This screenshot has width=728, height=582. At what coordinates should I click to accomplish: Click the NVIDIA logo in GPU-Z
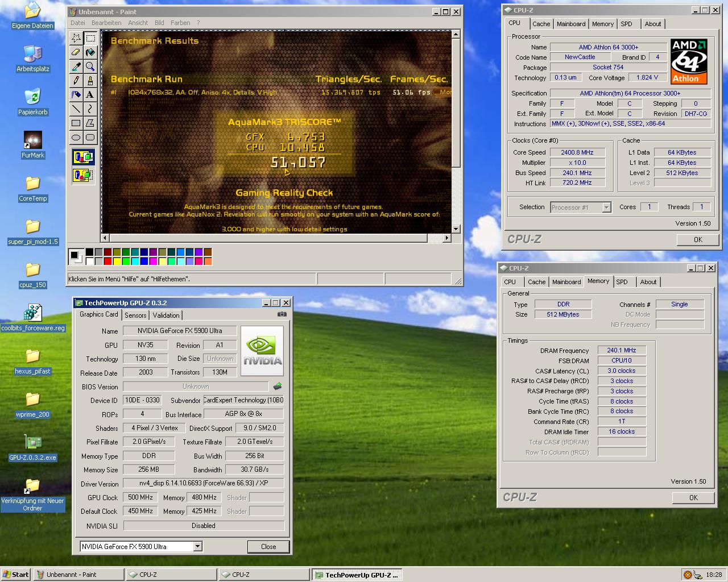tap(262, 351)
